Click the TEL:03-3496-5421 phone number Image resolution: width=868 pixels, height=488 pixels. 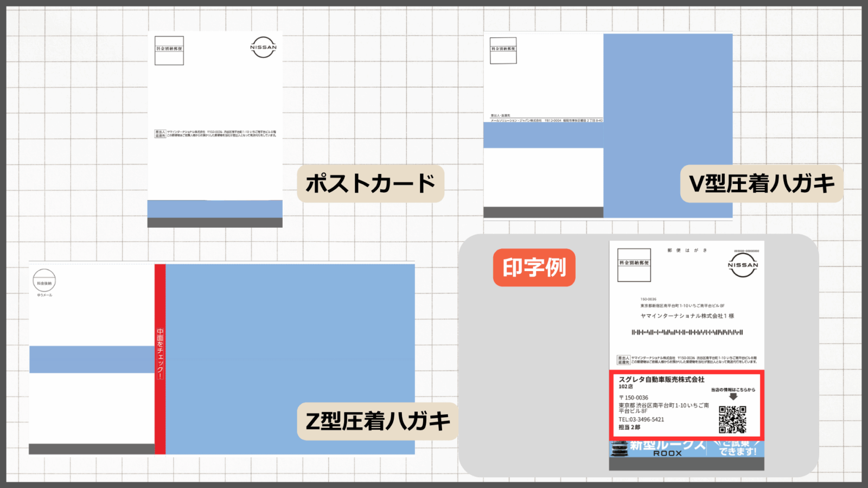(641, 419)
